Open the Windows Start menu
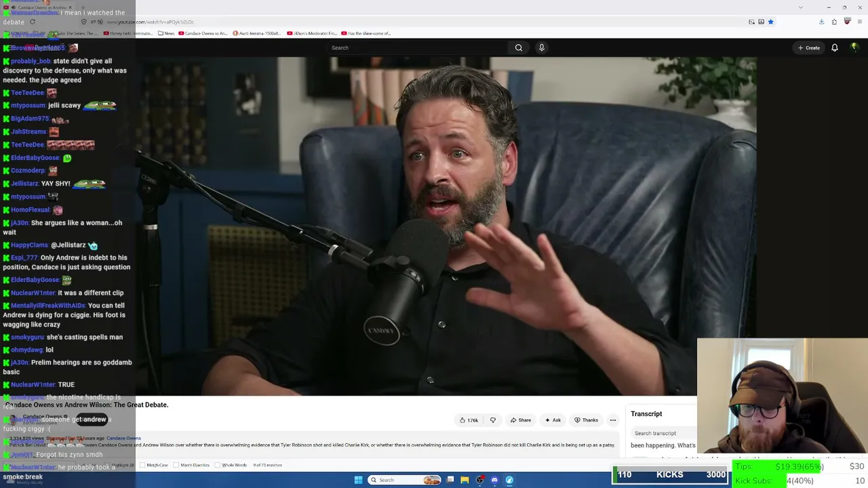The width and height of the screenshot is (868, 488). coord(358,480)
